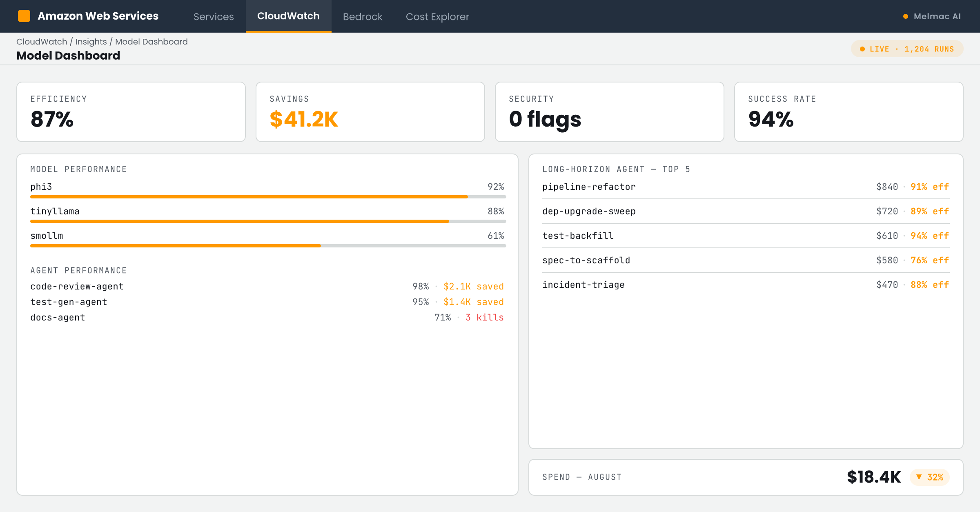Click the red 3 kills label
The width and height of the screenshot is (980, 512).
click(485, 318)
